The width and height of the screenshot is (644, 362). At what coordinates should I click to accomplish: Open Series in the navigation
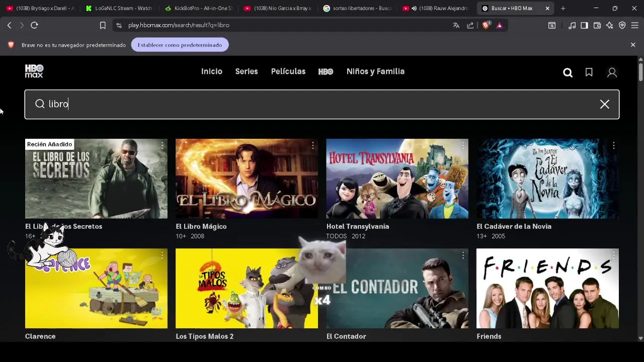(x=247, y=71)
